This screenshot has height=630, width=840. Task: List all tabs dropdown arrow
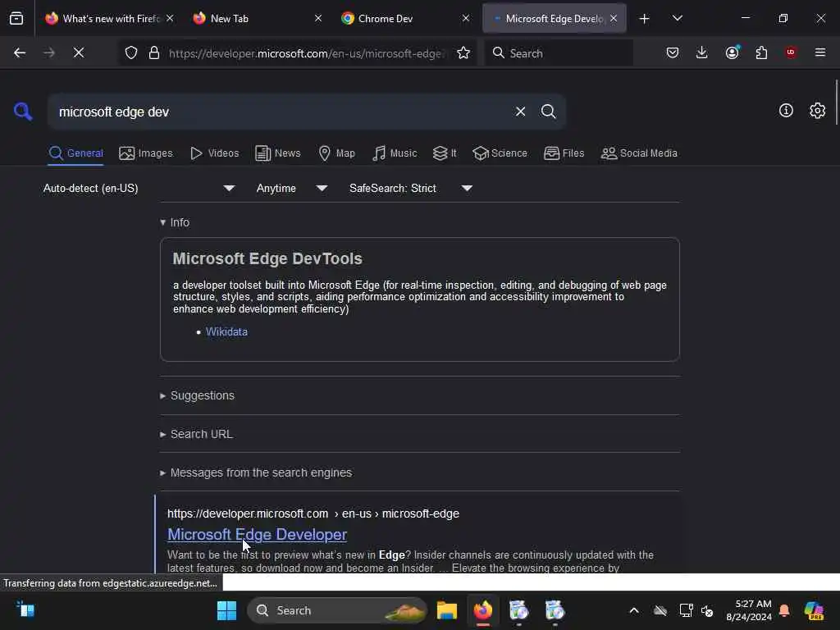pyautogui.click(x=677, y=18)
